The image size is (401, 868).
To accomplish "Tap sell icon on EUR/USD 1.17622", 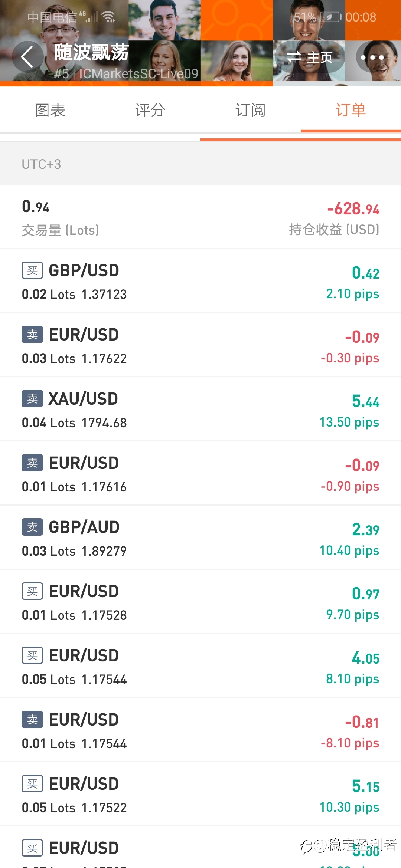I will [32, 335].
